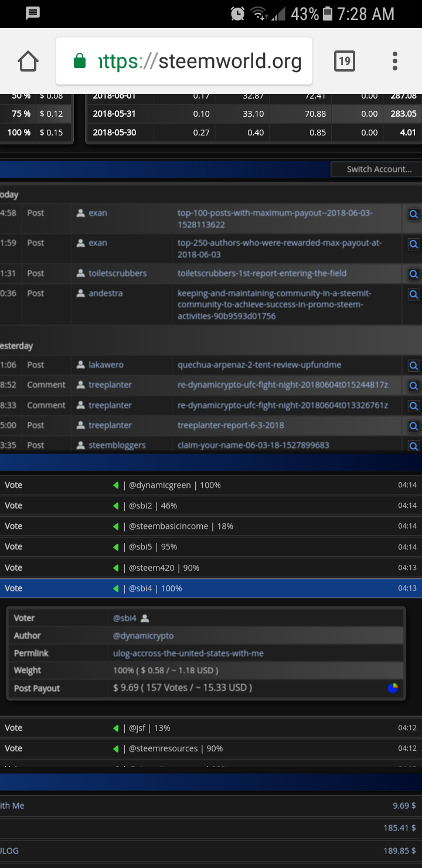Click the toiletscrubbers author name

click(x=118, y=273)
